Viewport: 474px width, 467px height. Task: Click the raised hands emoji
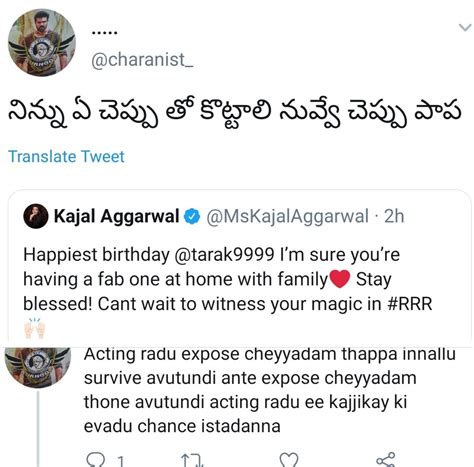coord(35,329)
